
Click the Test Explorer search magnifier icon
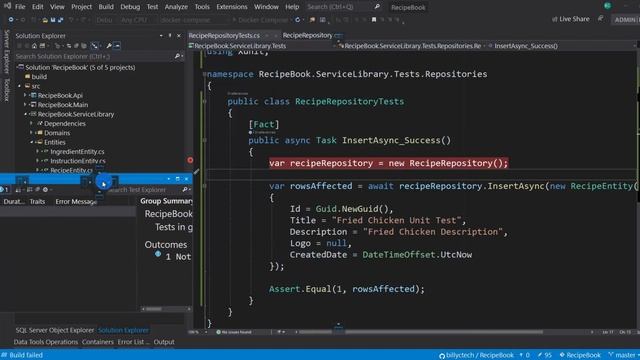(x=185, y=189)
